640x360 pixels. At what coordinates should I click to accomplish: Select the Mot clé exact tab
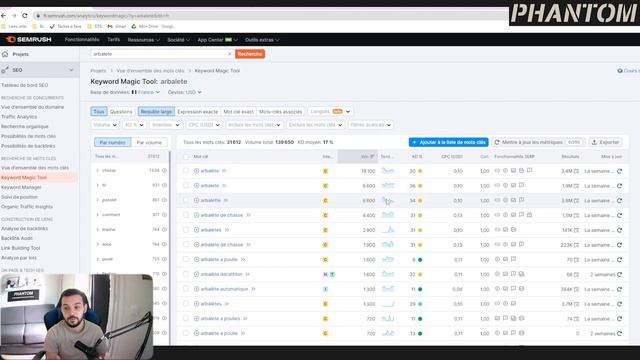point(239,111)
